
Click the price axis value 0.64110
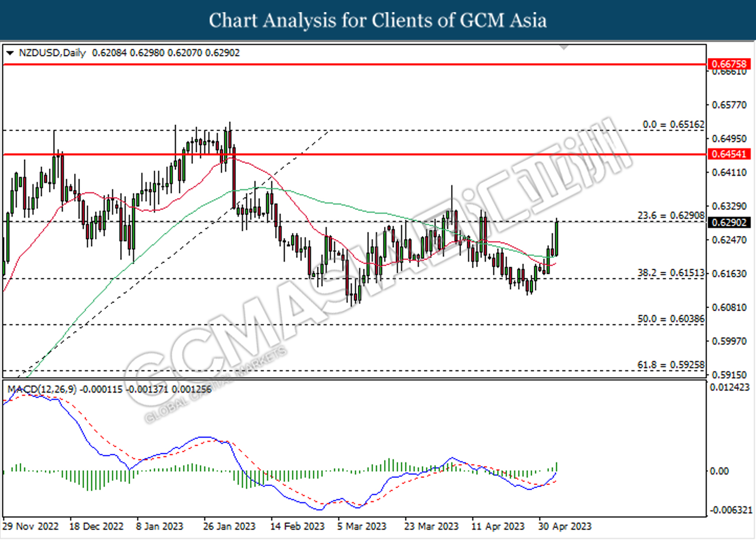[x=729, y=172]
